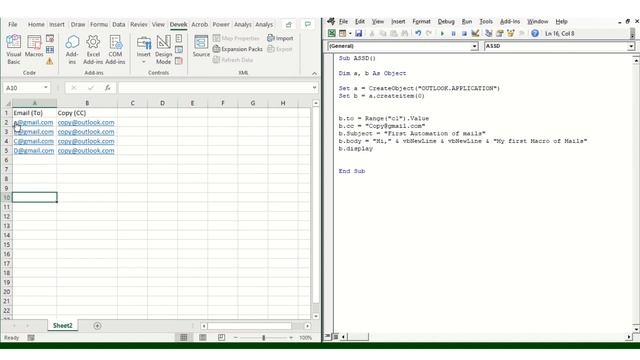The height and width of the screenshot is (360, 640).
Task: Open the XML Source pane
Action: 201,46
